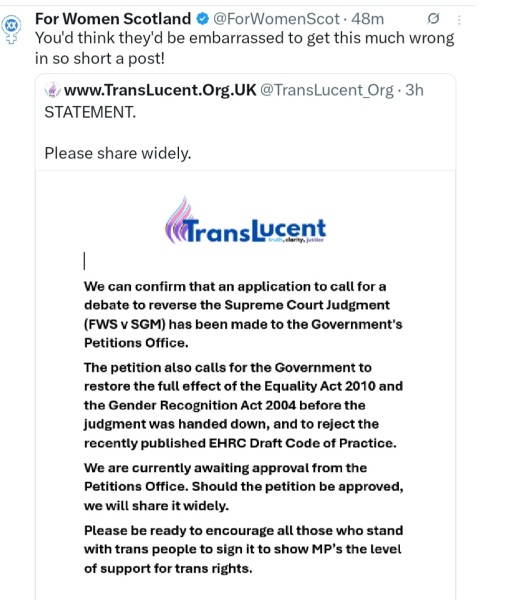Click the "Please share widely." line
This screenshot has height=600, width=520.
(118, 153)
